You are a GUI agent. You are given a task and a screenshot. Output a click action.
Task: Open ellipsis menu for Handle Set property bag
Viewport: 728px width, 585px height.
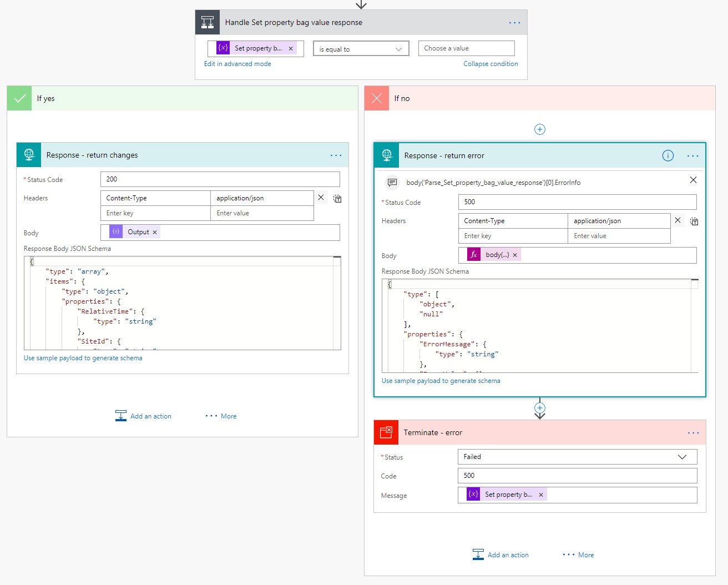tap(515, 23)
